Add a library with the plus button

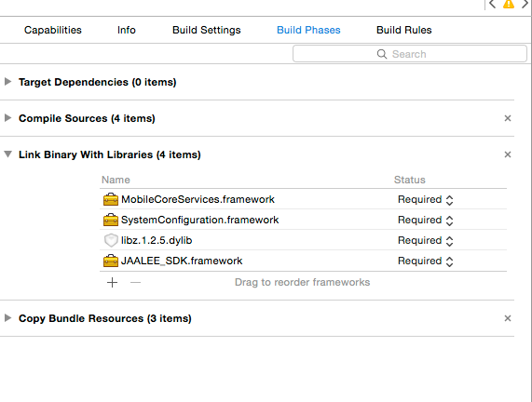click(113, 282)
